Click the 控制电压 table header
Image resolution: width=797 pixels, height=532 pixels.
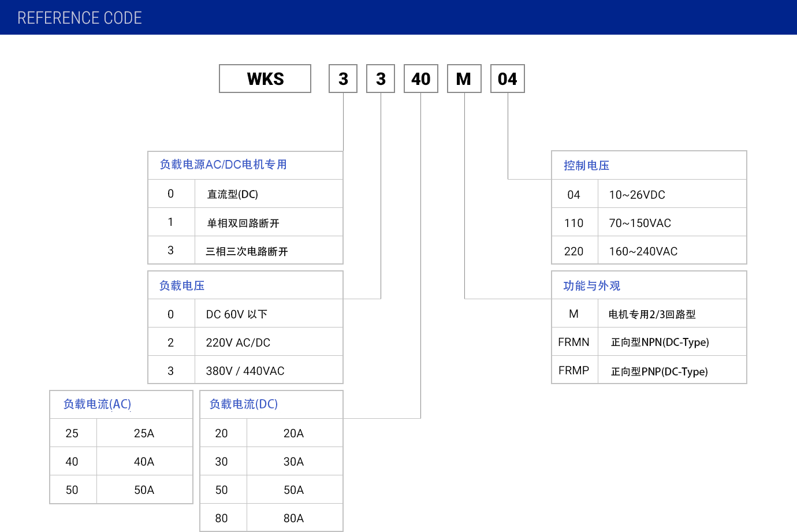pyautogui.click(x=587, y=166)
